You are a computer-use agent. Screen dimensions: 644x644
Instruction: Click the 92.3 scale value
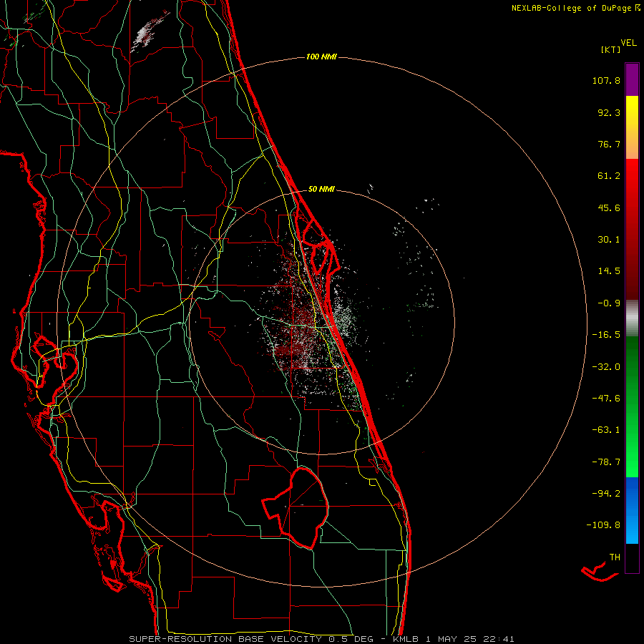609,112
